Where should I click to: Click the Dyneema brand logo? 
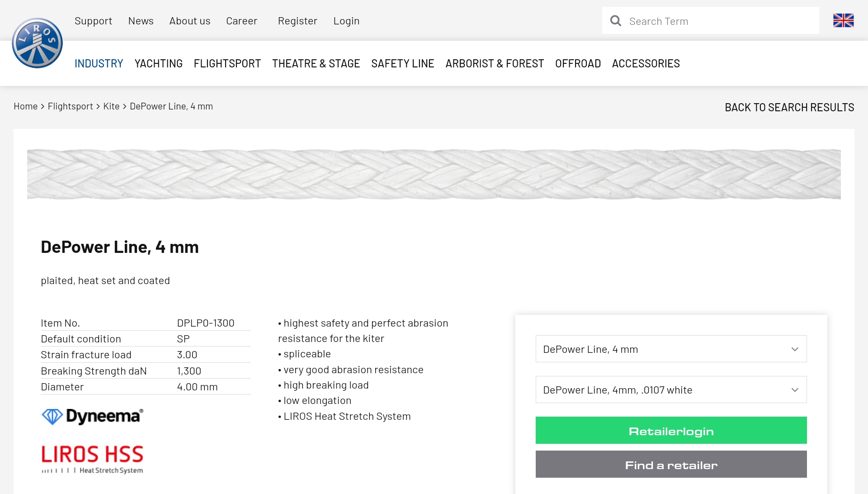92,416
